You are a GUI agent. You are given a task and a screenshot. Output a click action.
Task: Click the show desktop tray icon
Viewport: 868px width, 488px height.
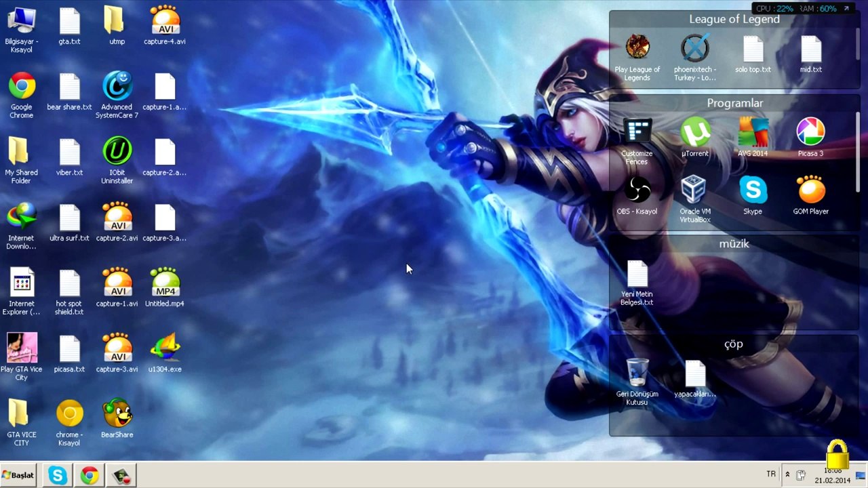(861, 475)
